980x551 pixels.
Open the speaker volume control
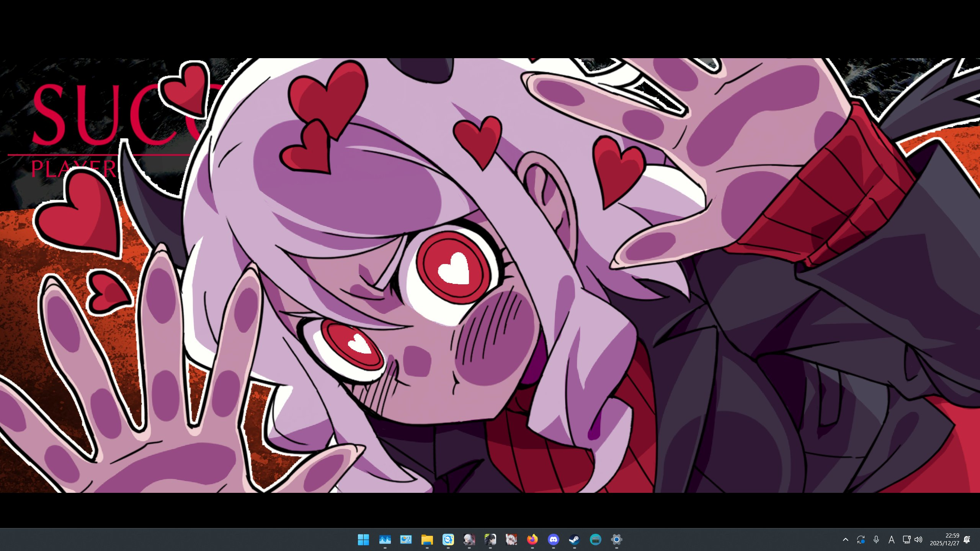pos(918,540)
